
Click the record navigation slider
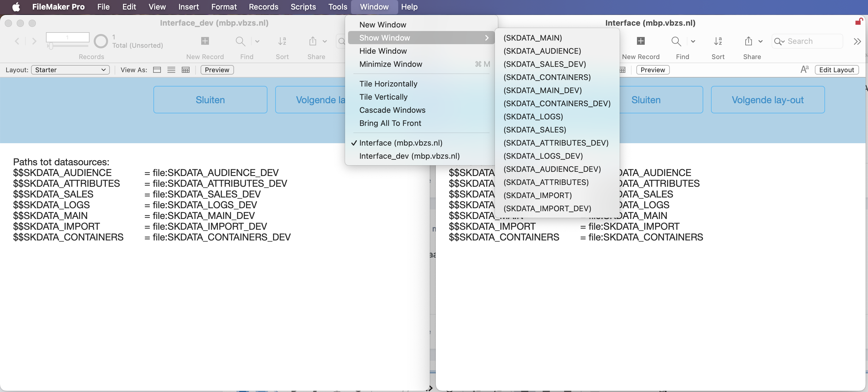[x=67, y=45]
